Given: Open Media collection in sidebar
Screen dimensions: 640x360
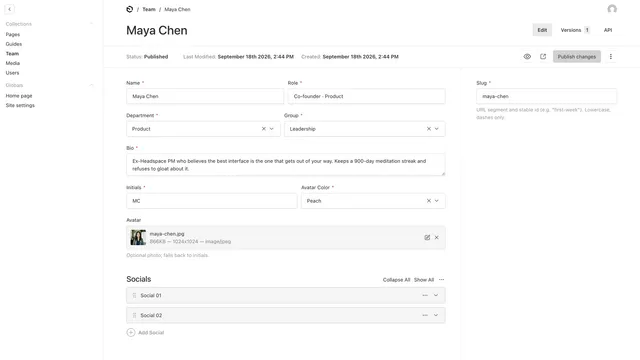Looking at the screenshot, I should [x=13, y=63].
